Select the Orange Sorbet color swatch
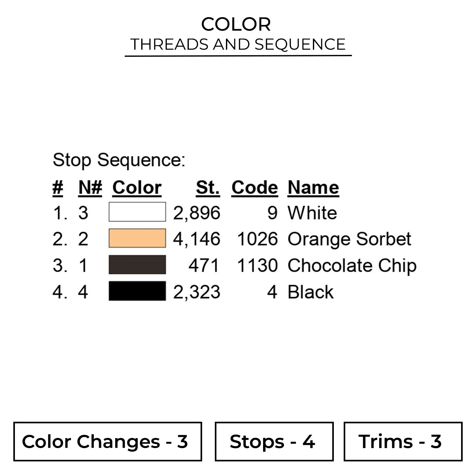The image size is (476, 476). pos(137,238)
